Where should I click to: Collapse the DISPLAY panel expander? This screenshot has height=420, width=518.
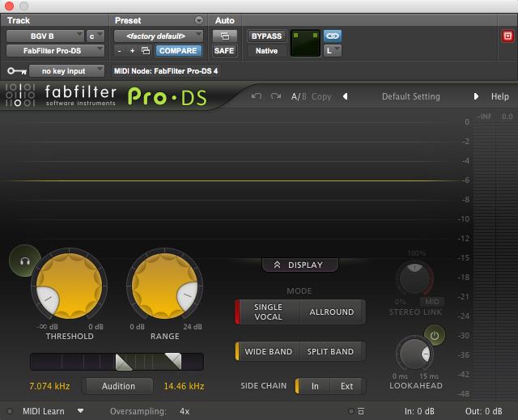[x=300, y=265]
